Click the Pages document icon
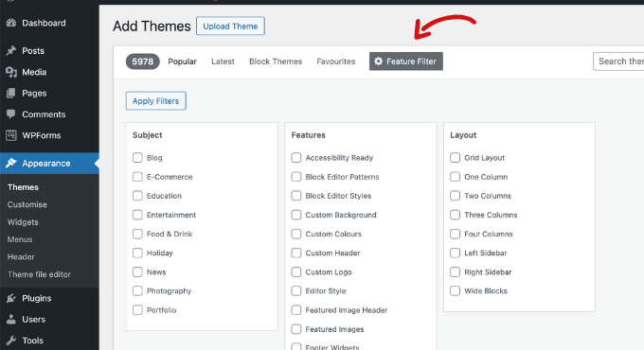The width and height of the screenshot is (644, 350). pos(11,93)
